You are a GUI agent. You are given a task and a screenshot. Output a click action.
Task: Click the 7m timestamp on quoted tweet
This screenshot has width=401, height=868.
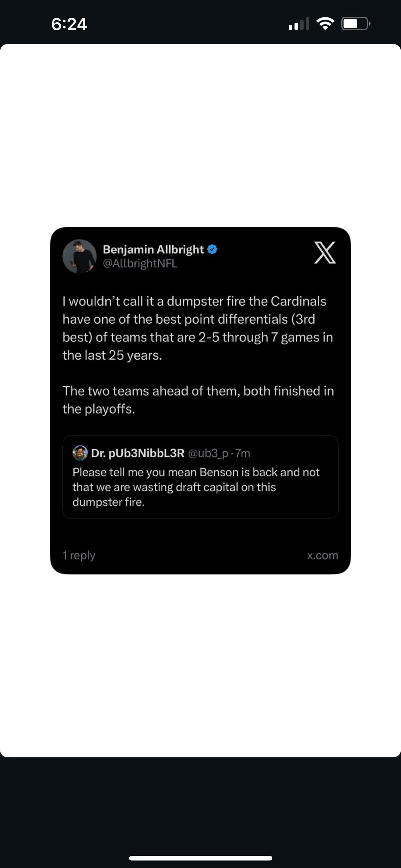pyautogui.click(x=243, y=453)
